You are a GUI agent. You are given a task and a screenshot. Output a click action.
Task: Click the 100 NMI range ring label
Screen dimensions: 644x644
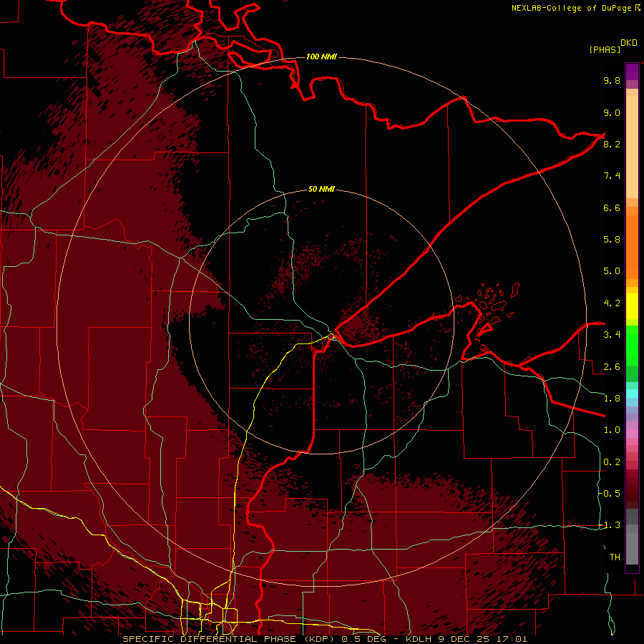[321, 57]
